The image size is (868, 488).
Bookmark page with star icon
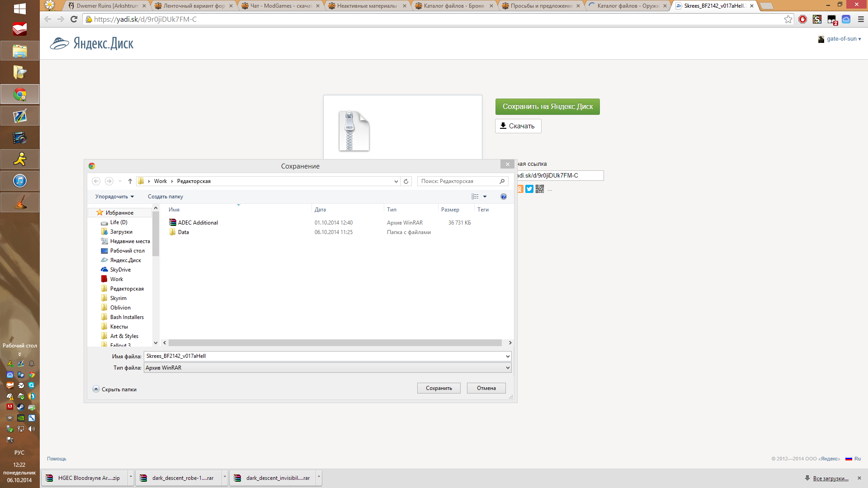(788, 19)
